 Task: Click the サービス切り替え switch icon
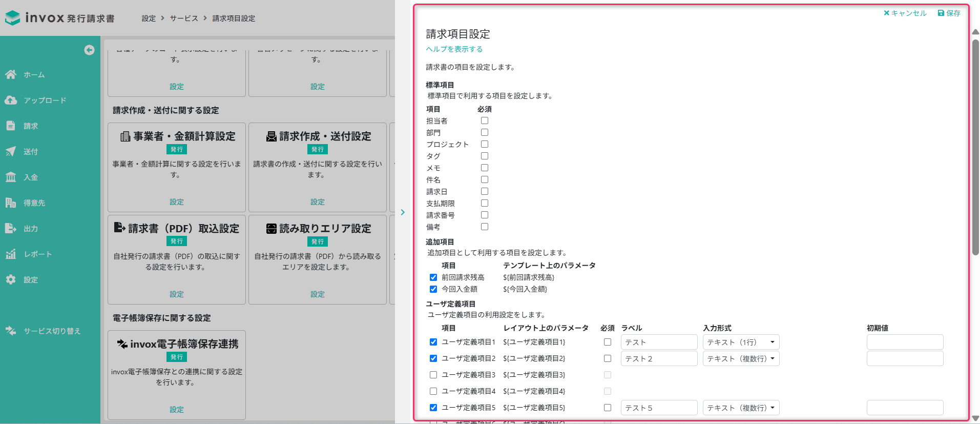pos(11,331)
